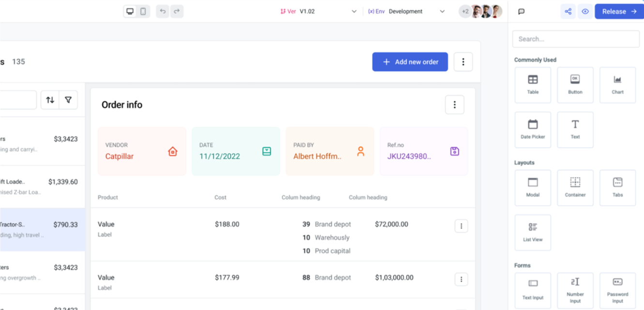Click the Cost column header
The width and height of the screenshot is (644, 310).
(x=220, y=197)
